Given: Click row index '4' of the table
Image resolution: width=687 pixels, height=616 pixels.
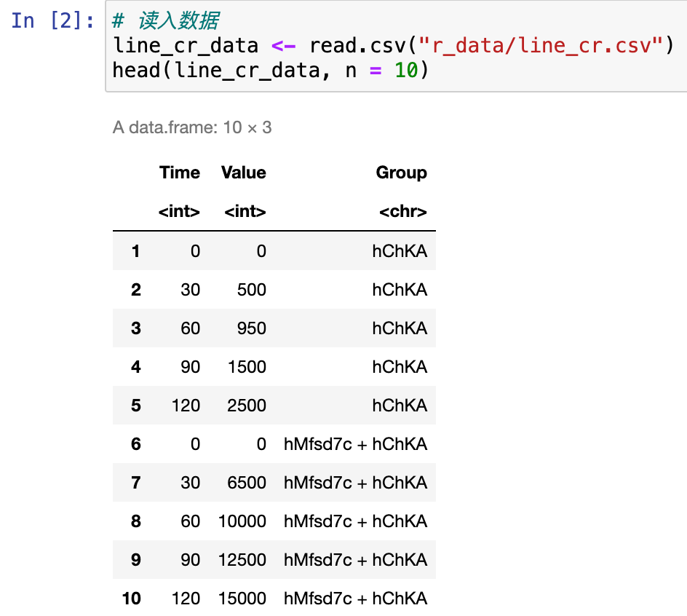Looking at the screenshot, I should click(x=136, y=367).
